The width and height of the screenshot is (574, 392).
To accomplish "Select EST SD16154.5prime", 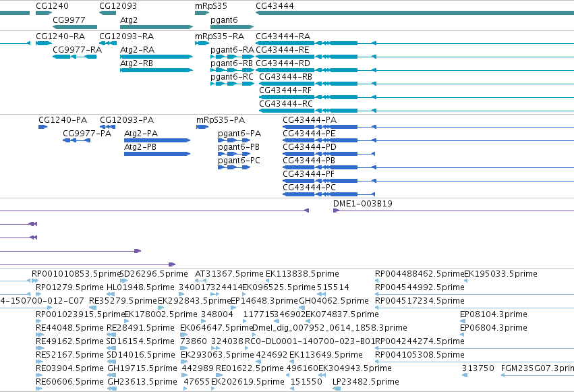I will coord(111,348).
